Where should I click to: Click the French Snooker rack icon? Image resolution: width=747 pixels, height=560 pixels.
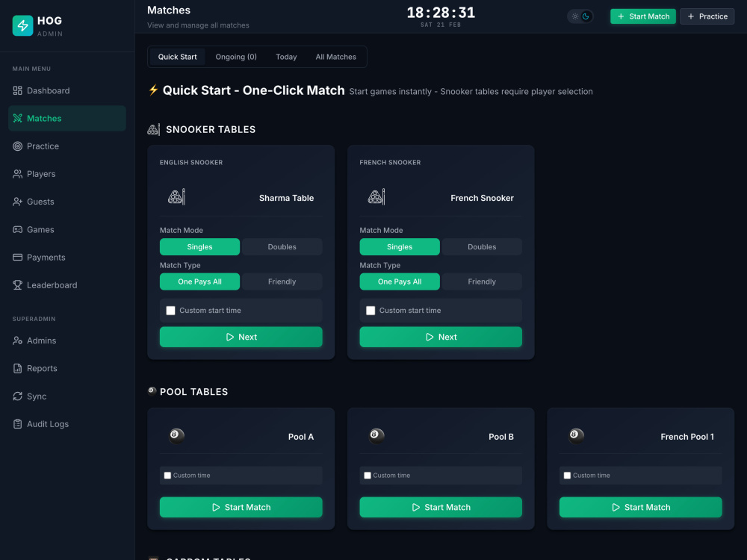(376, 196)
